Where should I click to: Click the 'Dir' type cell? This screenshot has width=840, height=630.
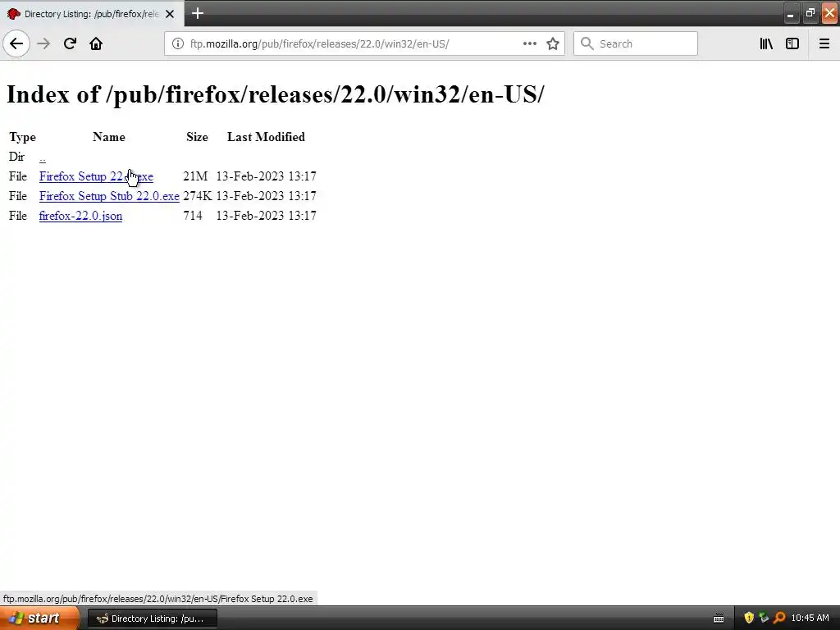pyautogui.click(x=16, y=157)
